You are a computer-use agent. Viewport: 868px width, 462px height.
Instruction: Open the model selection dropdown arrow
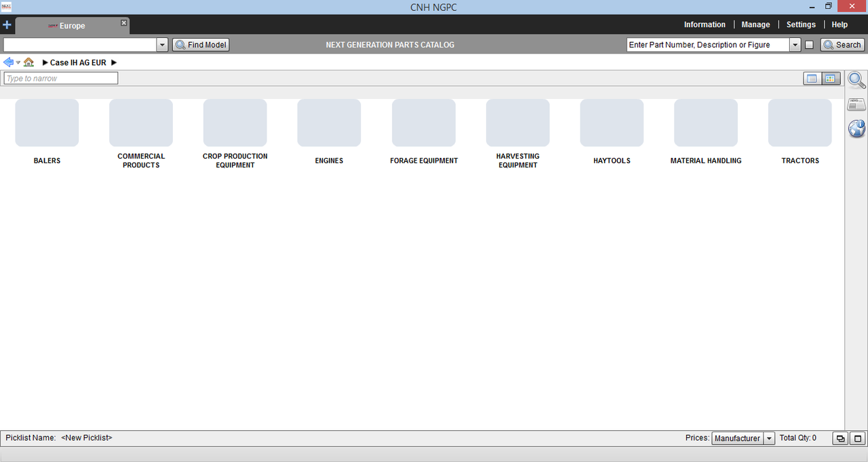(162, 45)
